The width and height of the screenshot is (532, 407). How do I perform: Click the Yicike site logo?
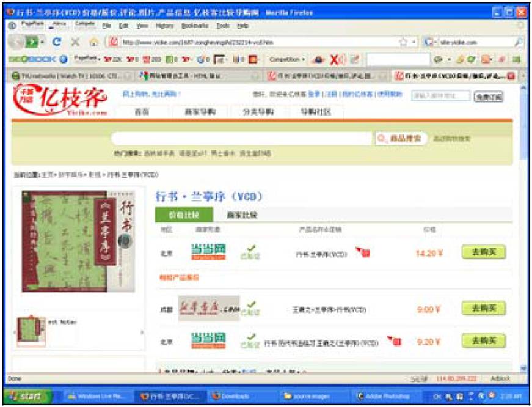coord(60,100)
